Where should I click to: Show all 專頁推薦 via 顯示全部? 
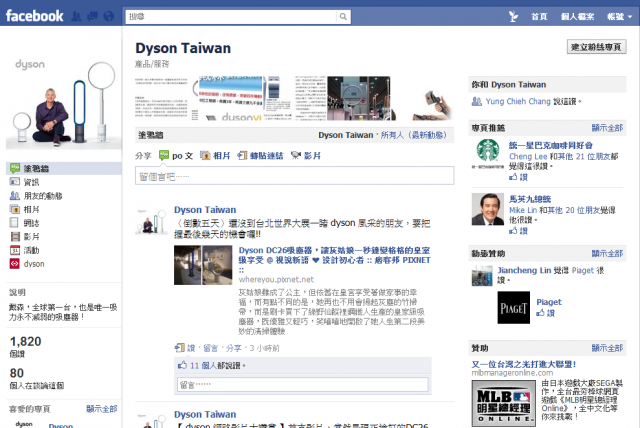[x=607, y=128]
